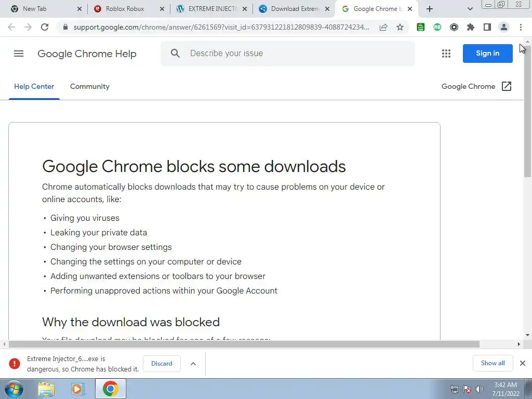Open volume control in tray
The height and width of the screenshot is (399, 532).
[480, 389]
